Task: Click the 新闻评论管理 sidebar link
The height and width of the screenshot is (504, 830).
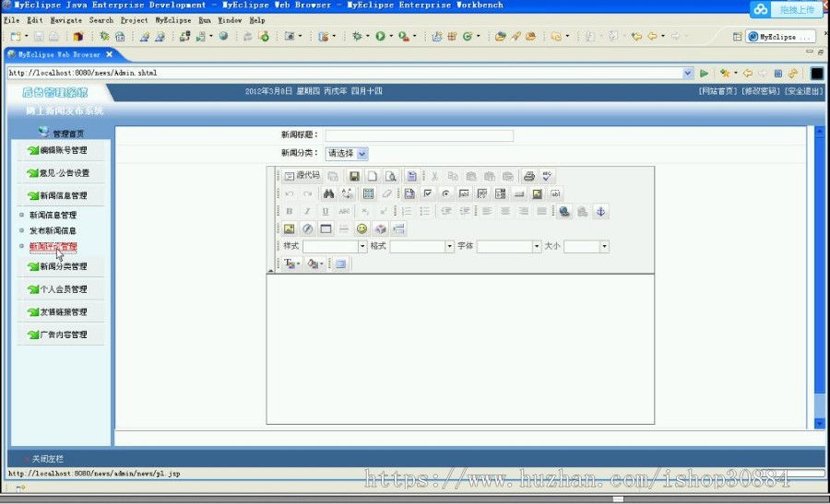Action: click(53, 246)
